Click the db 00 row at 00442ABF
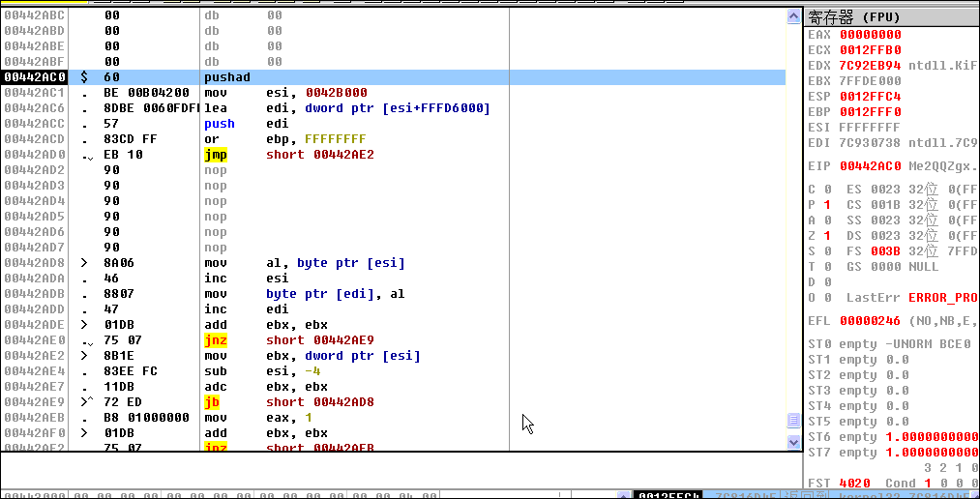980x499 pixels. click(243, 61)
